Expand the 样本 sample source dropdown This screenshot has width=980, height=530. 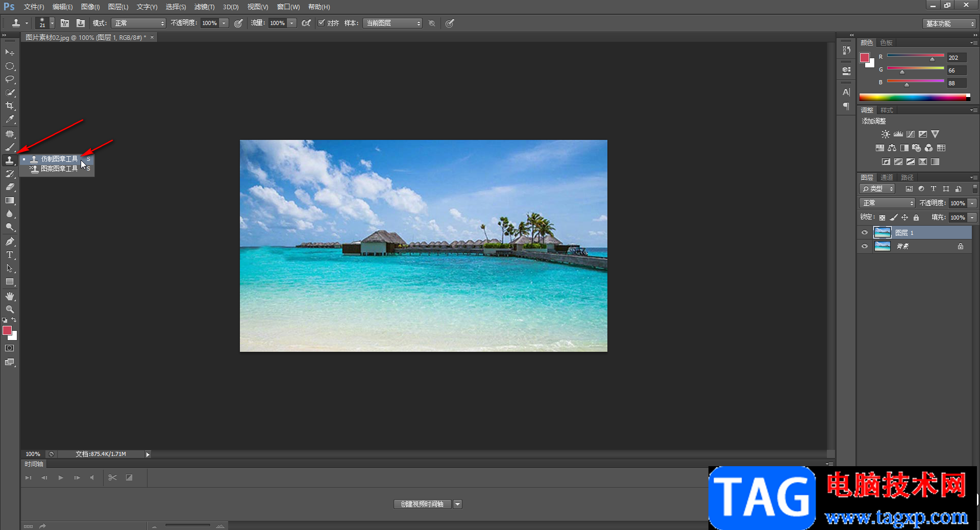[392, 23]
